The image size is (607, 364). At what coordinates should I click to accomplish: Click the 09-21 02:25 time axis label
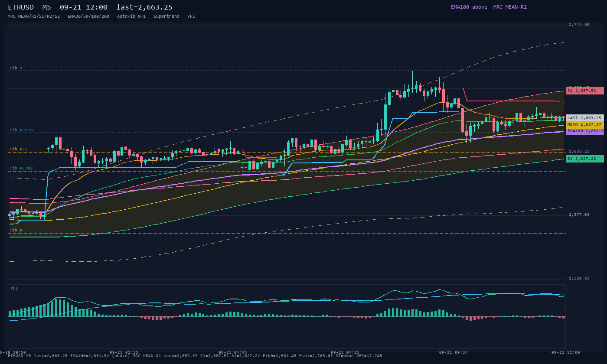(124, 352)
